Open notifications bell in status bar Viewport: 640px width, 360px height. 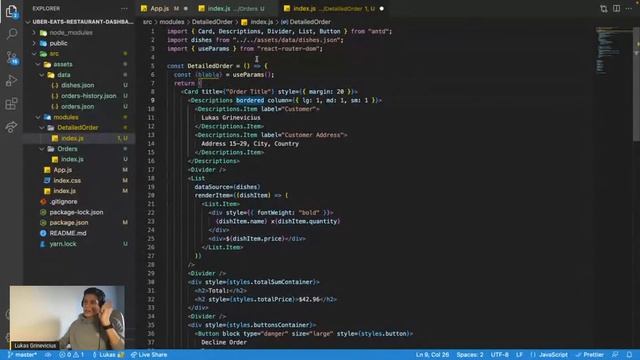tap(629, 355)
